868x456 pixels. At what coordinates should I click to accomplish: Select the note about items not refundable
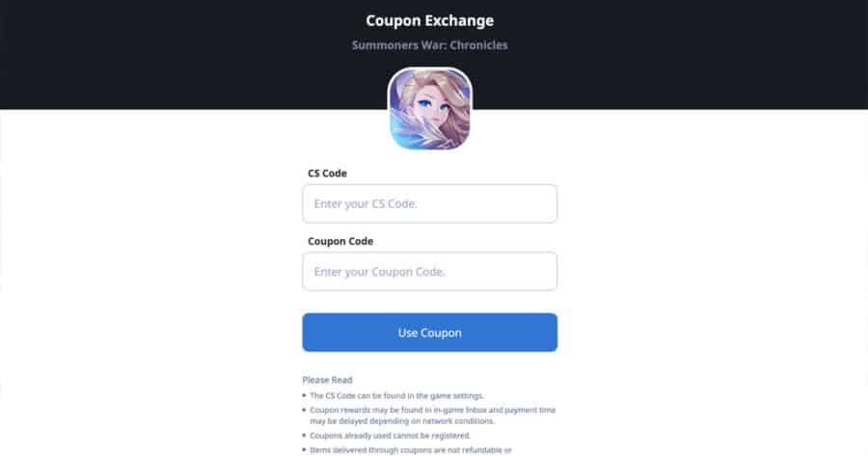click(411, 450)
